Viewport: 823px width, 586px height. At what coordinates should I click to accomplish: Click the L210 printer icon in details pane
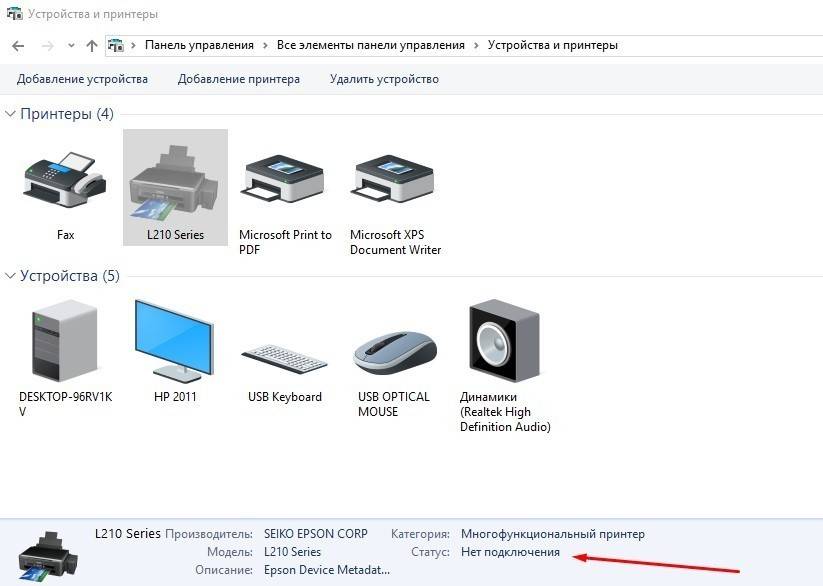(48, 557)
